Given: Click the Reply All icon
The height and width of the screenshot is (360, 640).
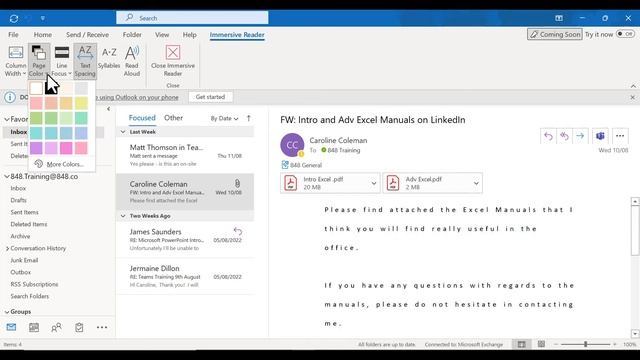Looking at the screenshot, I should [564, 136].
